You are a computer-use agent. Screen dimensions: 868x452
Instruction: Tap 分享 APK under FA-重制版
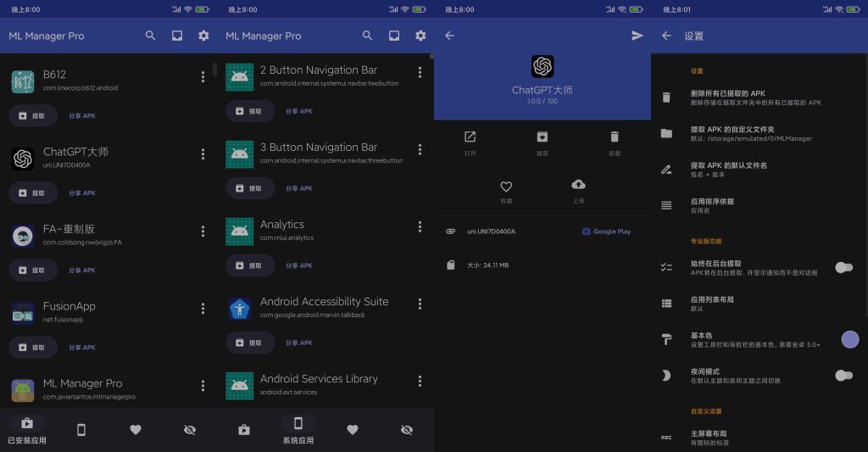point(82,271)
